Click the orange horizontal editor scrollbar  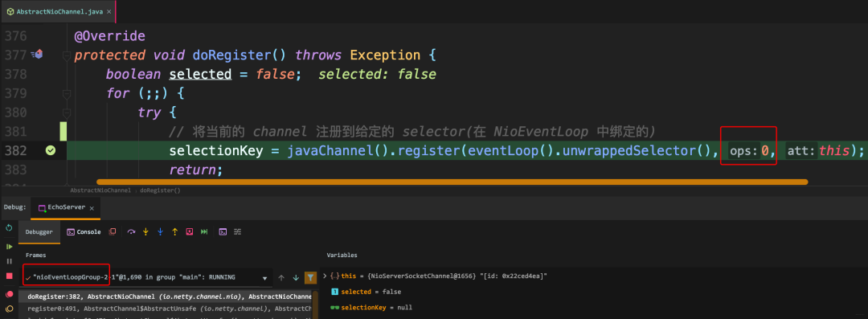452,182
